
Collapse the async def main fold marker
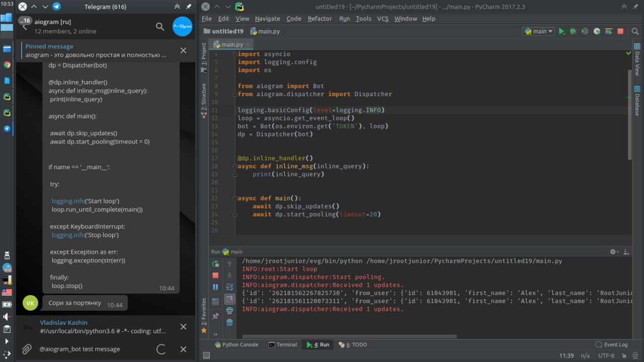[234, 198]
